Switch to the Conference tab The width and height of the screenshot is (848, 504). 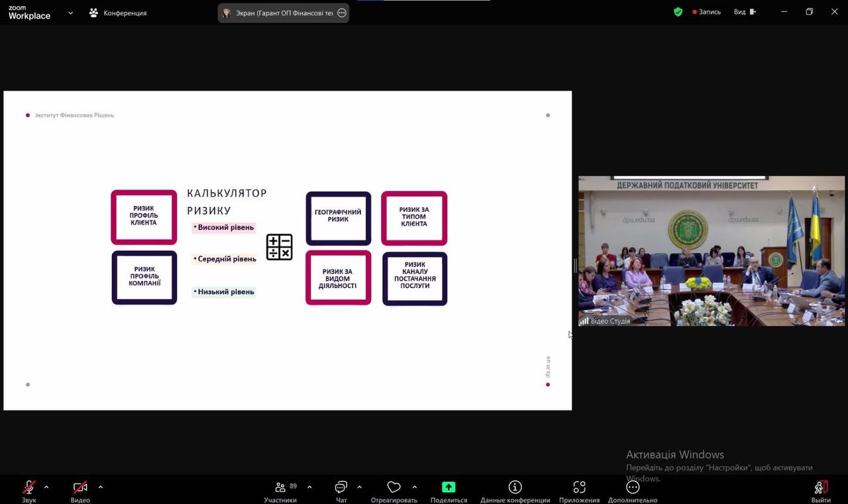tap(118, 13)
